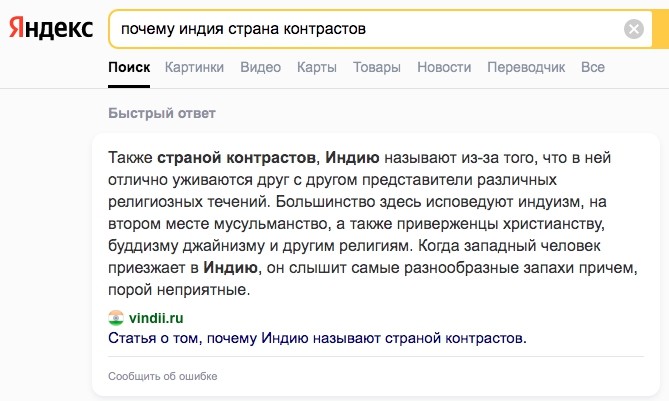
Task: Open the Товары tab
Action: (x=377, y=68)
